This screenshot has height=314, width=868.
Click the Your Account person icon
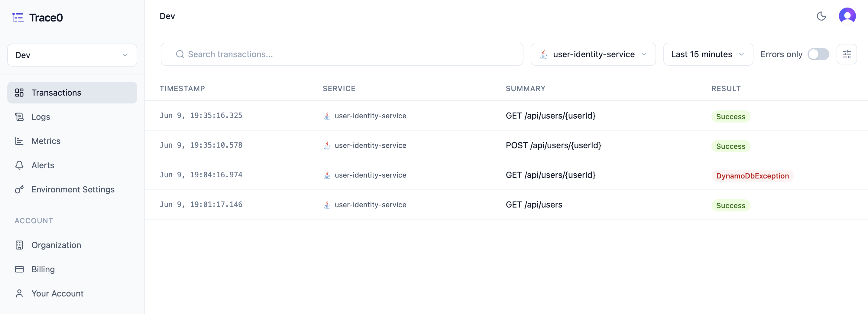19,293
